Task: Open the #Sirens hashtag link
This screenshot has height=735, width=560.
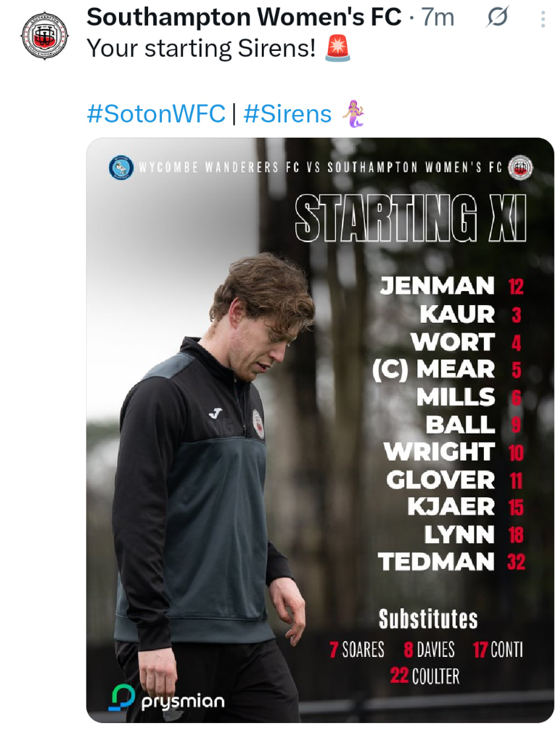Action: pos(288,114)
